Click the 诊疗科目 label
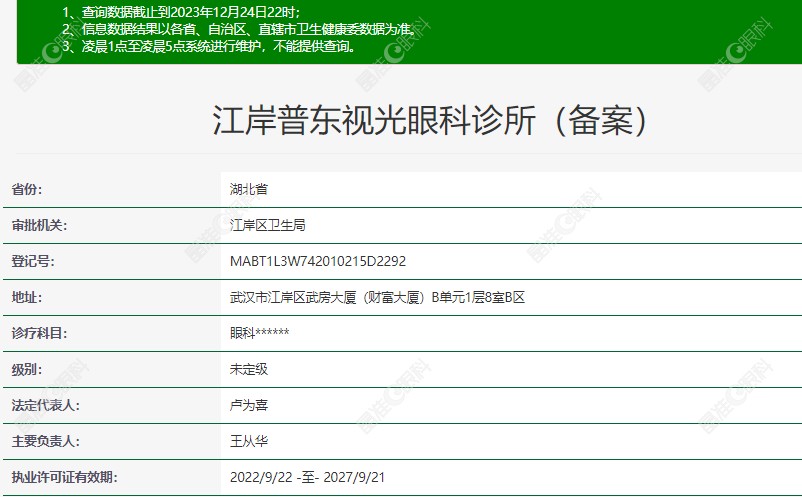 tap(39, 333)
